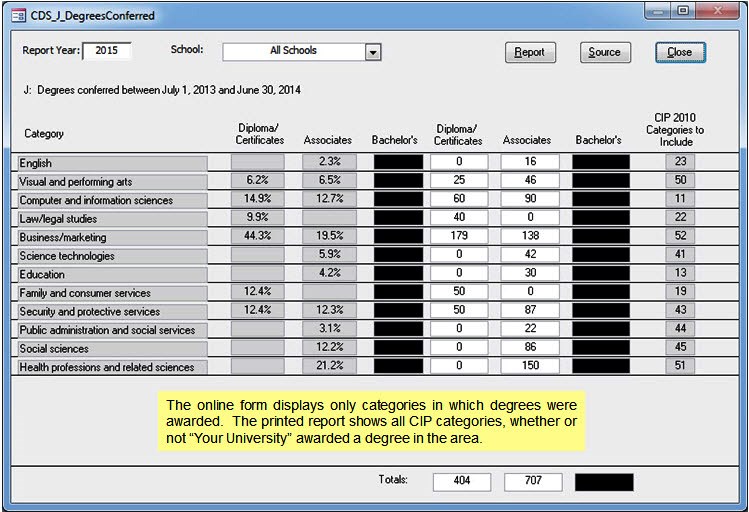Click Social sciences Associates count showing 86
Image resolution: width=749 pixels, height=512 pixels.
(x=530, y=347)
